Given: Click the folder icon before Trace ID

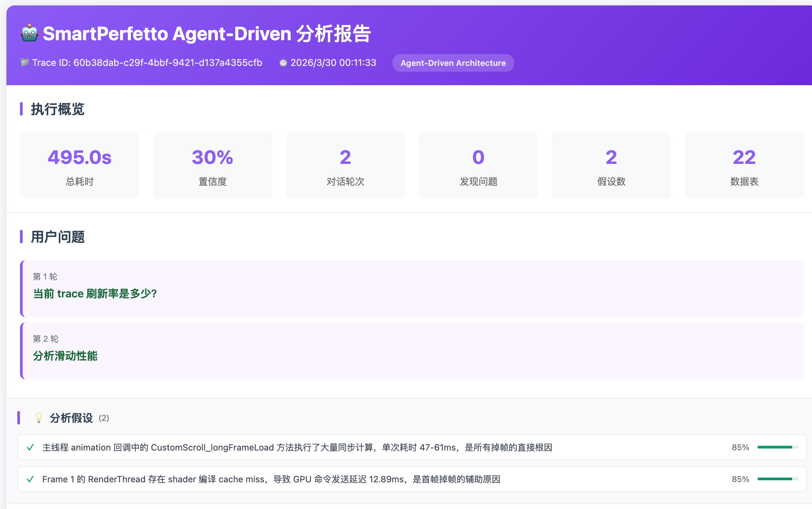Looking at the screenshot, I should (x=24, y=62).
